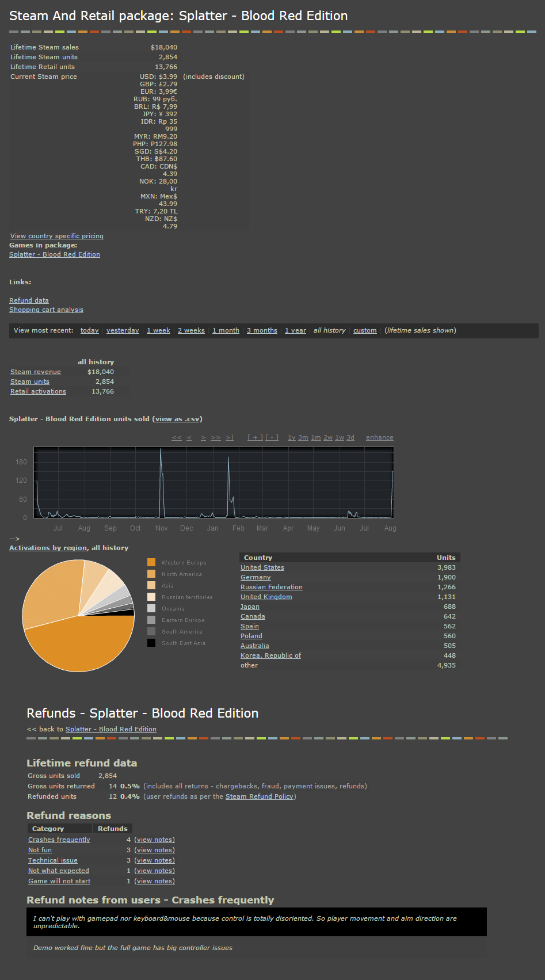Open Australia country link
This screenshot has width=545, height=980.
[x=255, y=646]
